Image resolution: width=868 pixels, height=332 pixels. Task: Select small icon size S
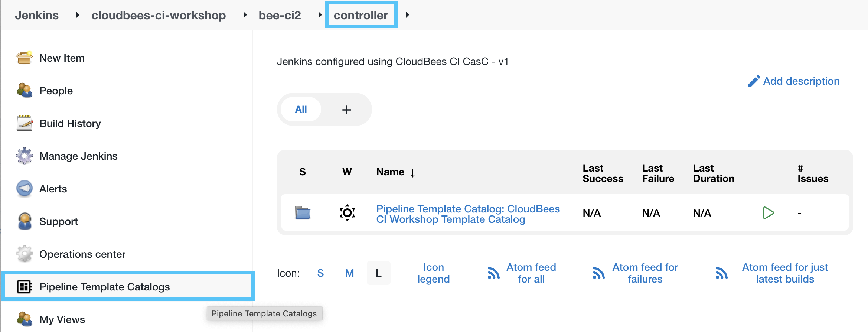tap(320, 273)
